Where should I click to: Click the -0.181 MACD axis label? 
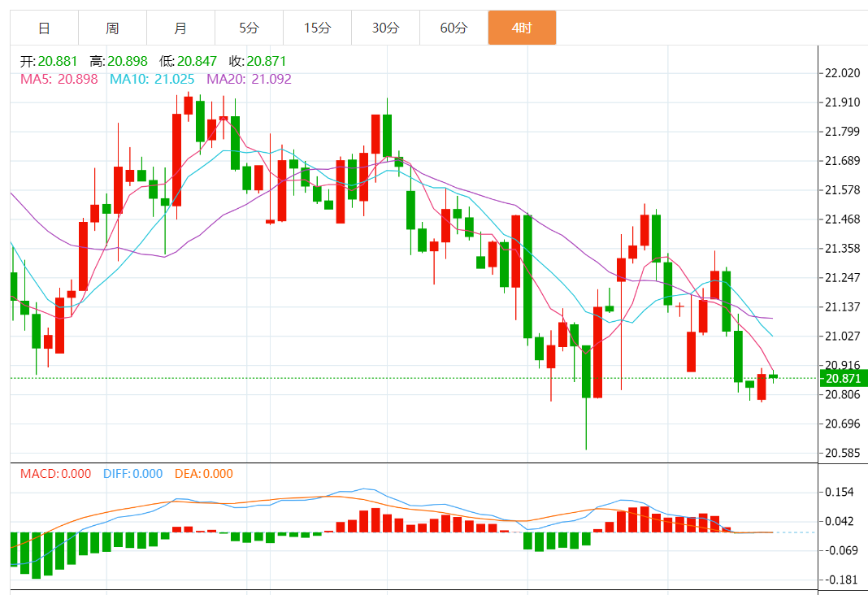click(840, 580)
